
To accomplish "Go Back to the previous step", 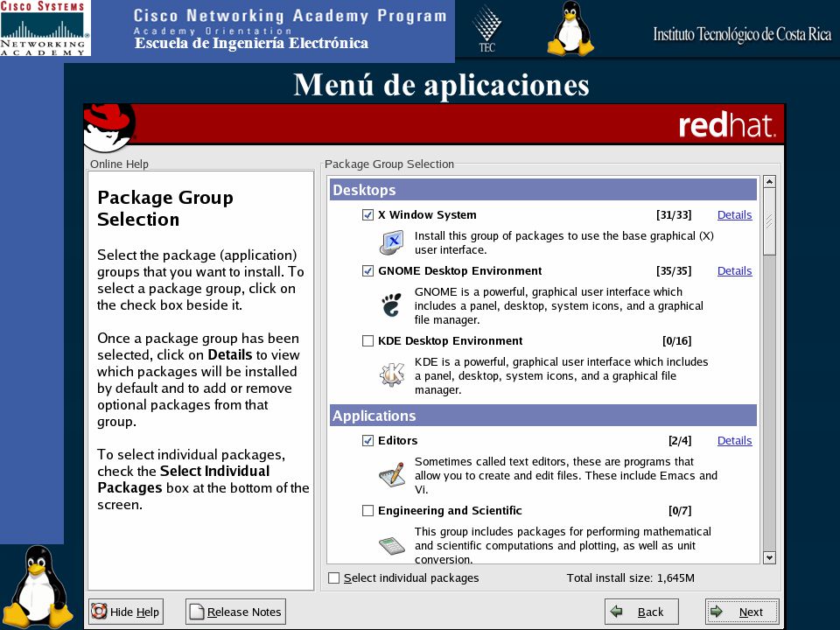I will pos(641,612).
